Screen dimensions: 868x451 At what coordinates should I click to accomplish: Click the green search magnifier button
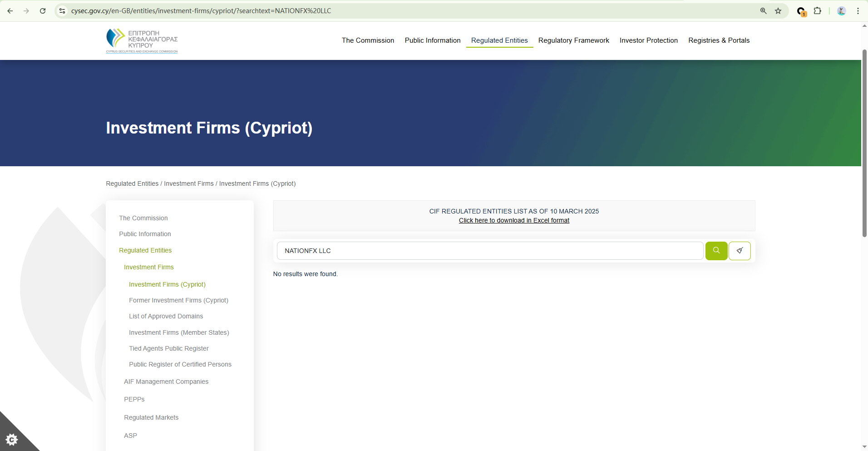[716, 251]
